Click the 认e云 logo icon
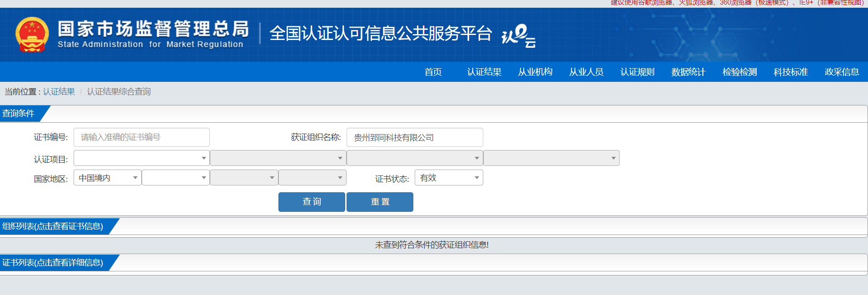The image size is (868, 295). pyautogui.click(x=518, y=35)
